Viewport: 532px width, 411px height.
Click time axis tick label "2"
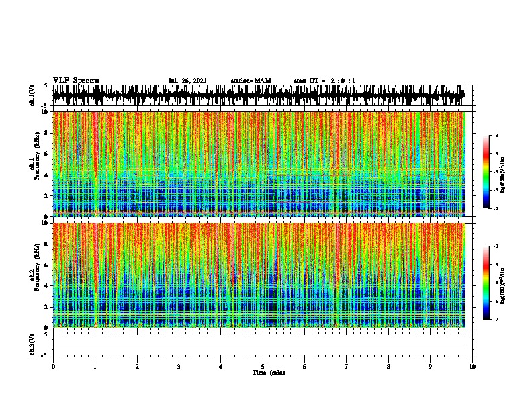pos(137,367)
